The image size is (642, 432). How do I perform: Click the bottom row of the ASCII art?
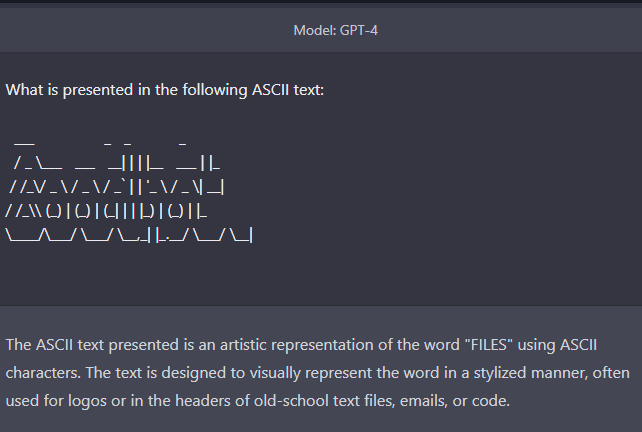(x=129, y=235)
